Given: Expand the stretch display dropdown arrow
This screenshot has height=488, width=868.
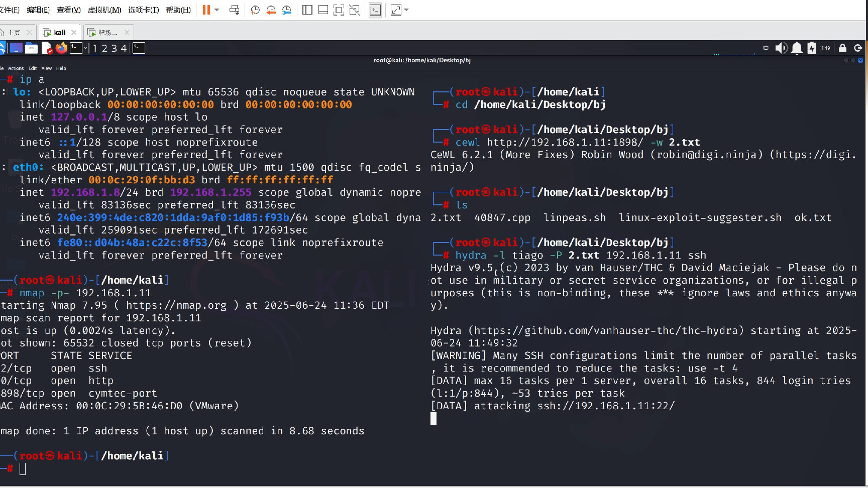Looking at the screenshot, I should click(x=406, y=10).
